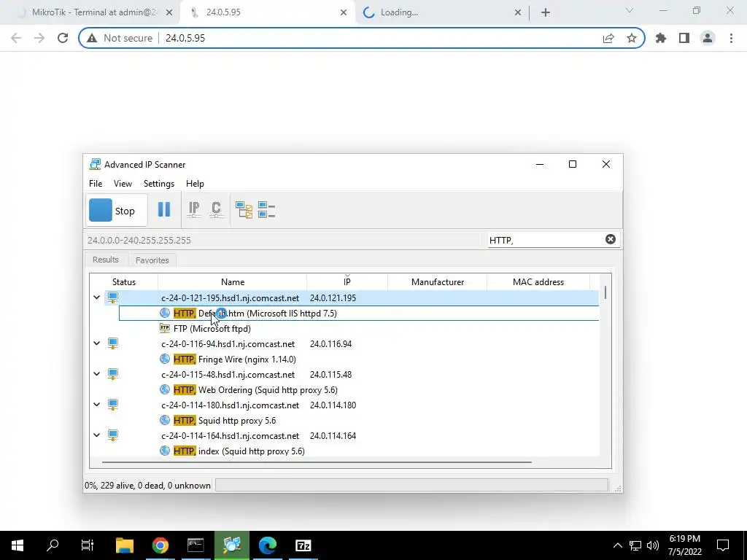Viewport: 747px width, 560px height.
Task: Open Microsoft Edge from taskbar
Action: (x=267, y=545)
